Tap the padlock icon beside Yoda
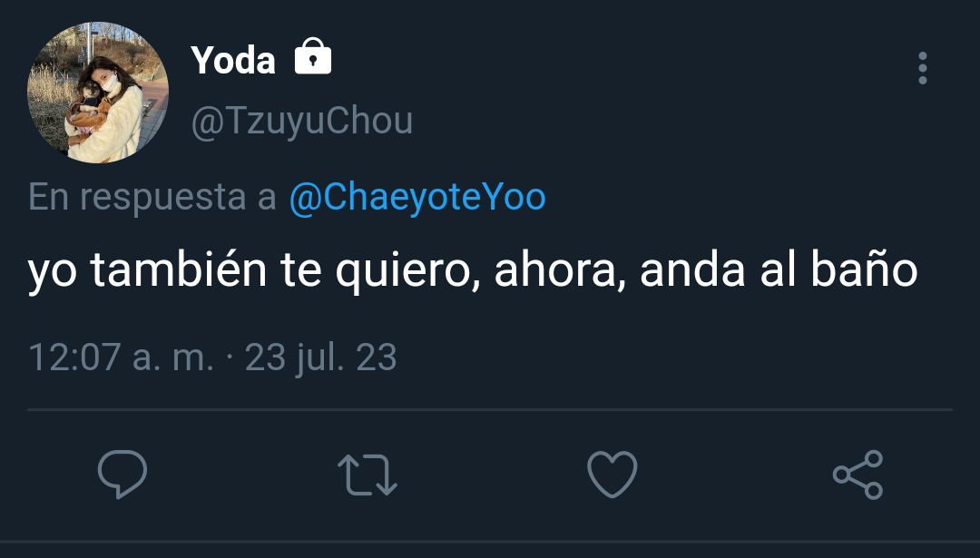 point(312,57)
